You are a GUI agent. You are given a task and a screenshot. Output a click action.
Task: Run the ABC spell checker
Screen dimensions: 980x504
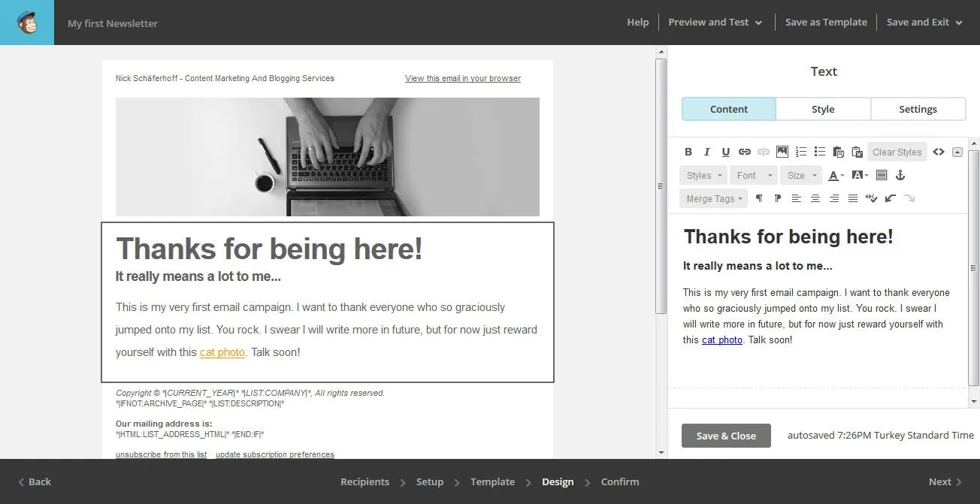coord(872,198)
